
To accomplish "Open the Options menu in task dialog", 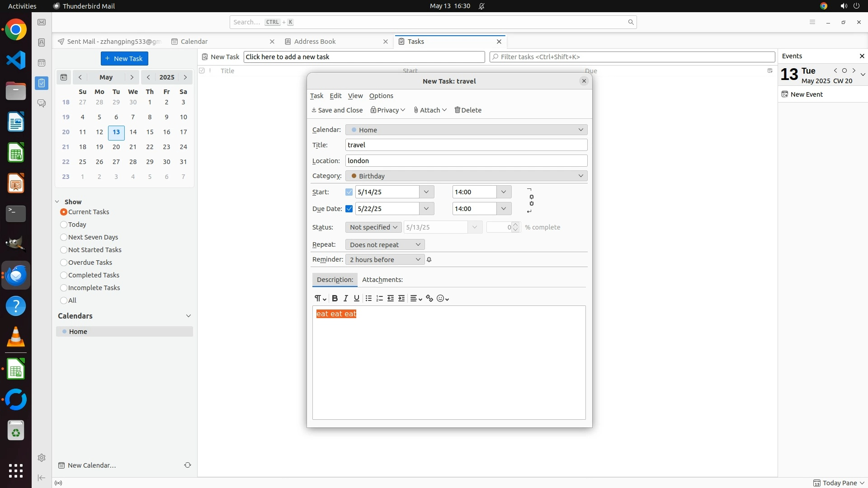I will (x=381, y=96).
